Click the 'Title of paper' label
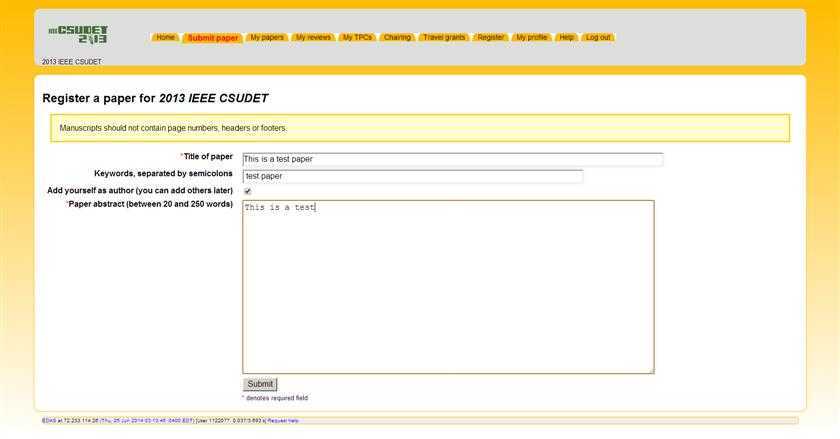The height and width of the screenshot is (439, 840). point(208,157)
